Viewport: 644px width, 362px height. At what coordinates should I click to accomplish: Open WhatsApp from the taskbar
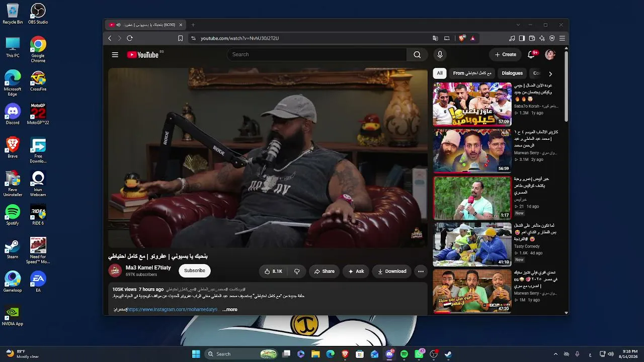point(419,354)
